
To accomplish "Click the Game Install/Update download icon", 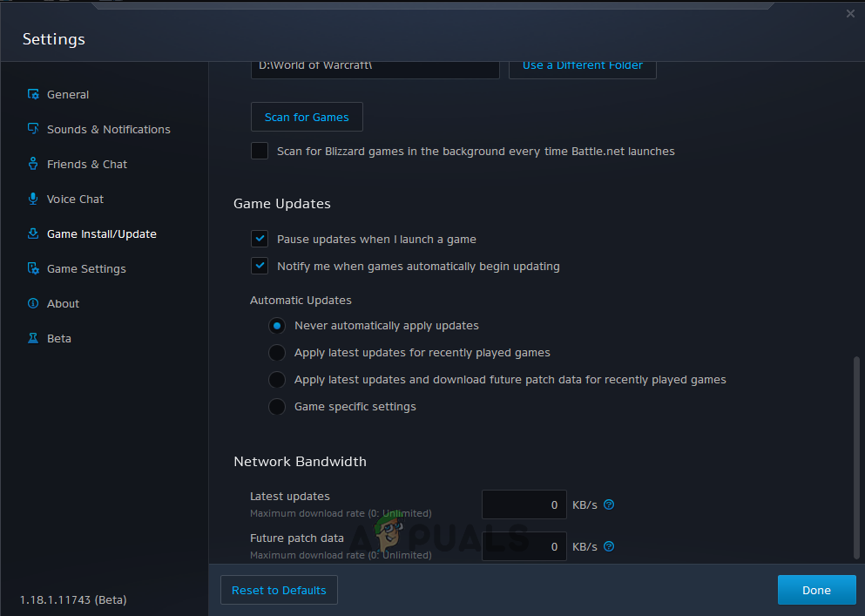I will pos(33,234).
